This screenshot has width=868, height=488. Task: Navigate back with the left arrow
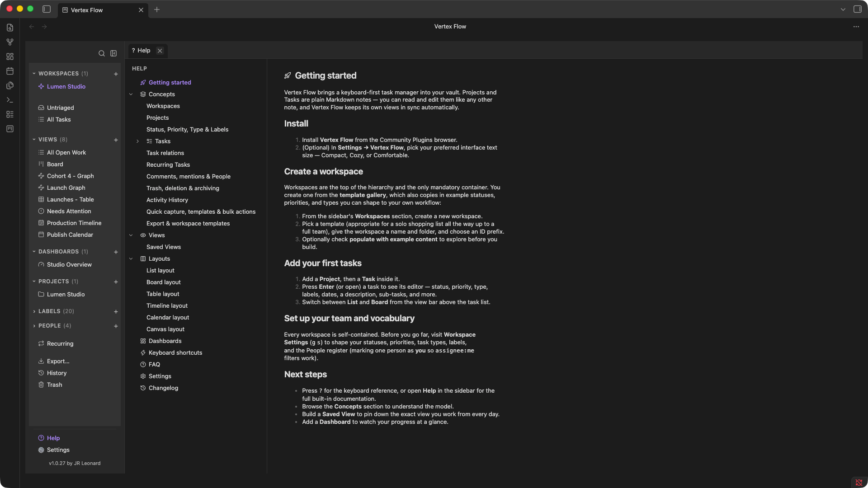pos(32,27)
